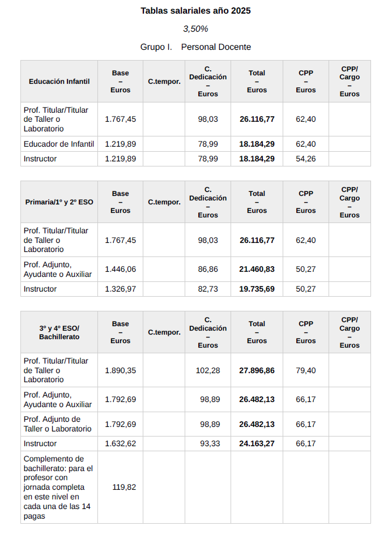Select the CPP value 79,40
The height and width of the screenshot is (539, 392).
pos(306,370)
